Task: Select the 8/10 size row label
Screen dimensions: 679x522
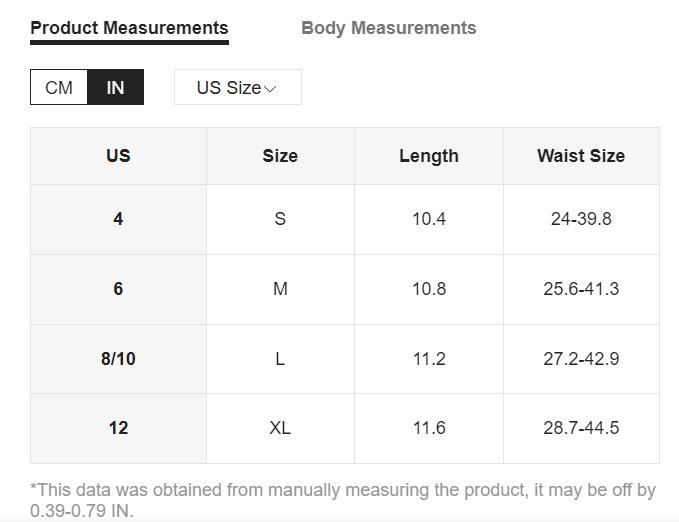Action: [x=118, y=359]
